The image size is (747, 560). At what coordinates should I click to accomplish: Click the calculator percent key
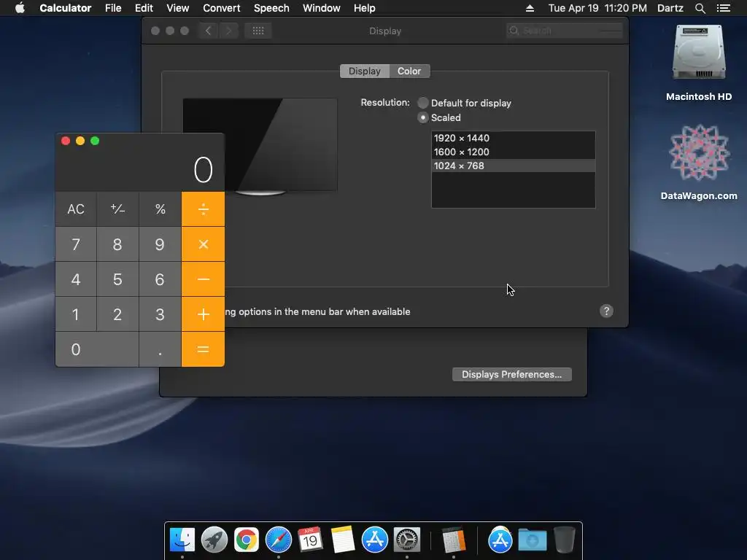[x=160, y=209]
